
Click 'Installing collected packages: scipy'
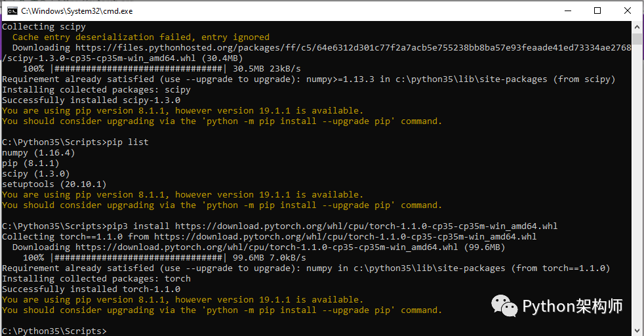tap(96, 89)
